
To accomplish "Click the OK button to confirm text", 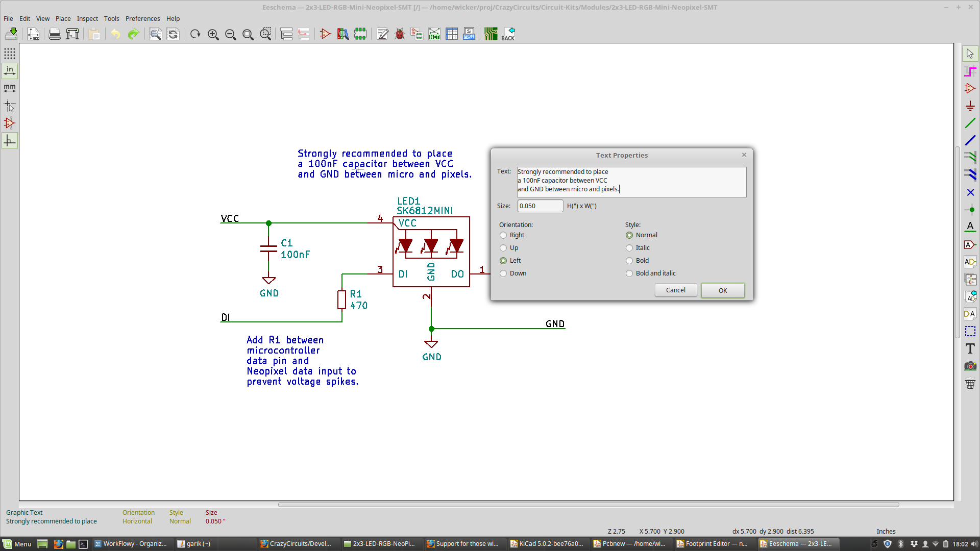I will [x=723, y=289].
